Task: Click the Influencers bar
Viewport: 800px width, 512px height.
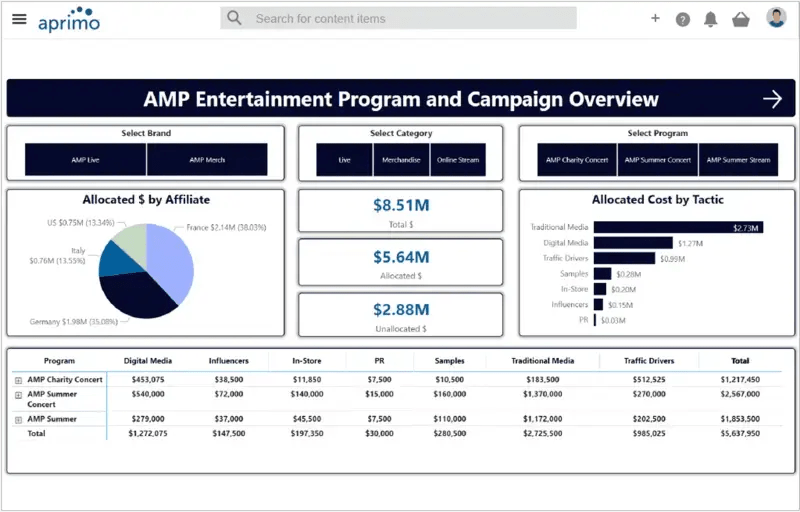Action: [598, 304]
